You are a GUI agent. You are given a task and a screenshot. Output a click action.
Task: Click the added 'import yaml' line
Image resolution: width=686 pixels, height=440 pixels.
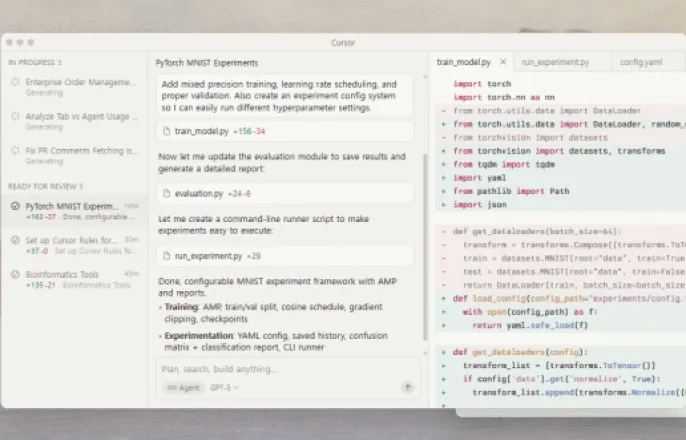[480, 178]
